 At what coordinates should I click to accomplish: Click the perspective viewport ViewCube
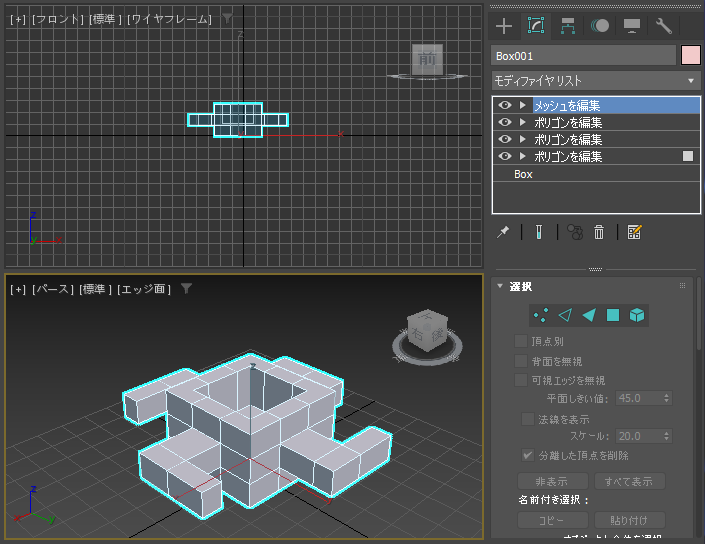pos(427,330)
